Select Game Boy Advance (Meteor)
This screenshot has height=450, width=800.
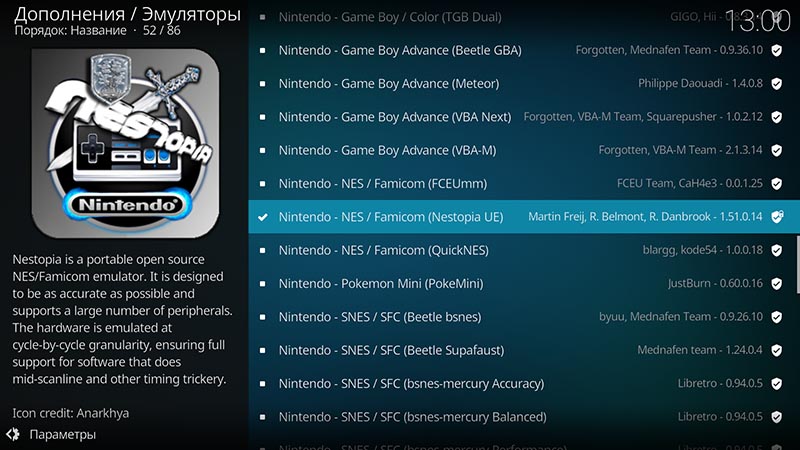point(524,84)
